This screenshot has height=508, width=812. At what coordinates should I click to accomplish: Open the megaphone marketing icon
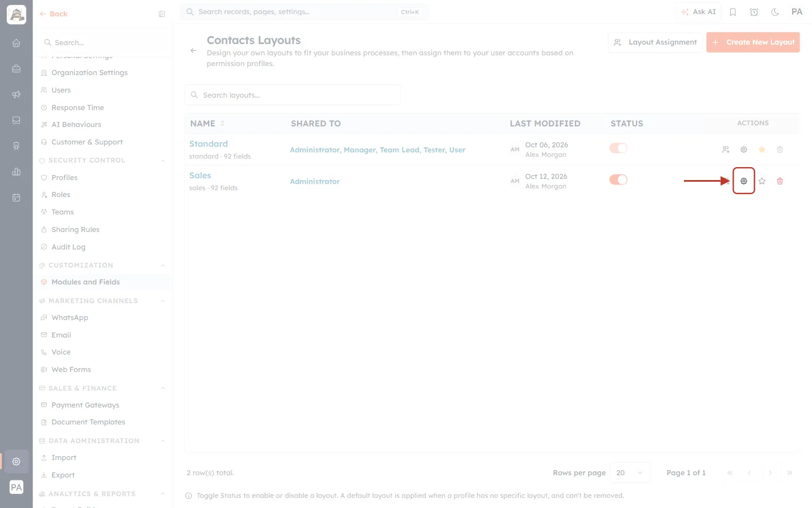(x=16, y=94)
